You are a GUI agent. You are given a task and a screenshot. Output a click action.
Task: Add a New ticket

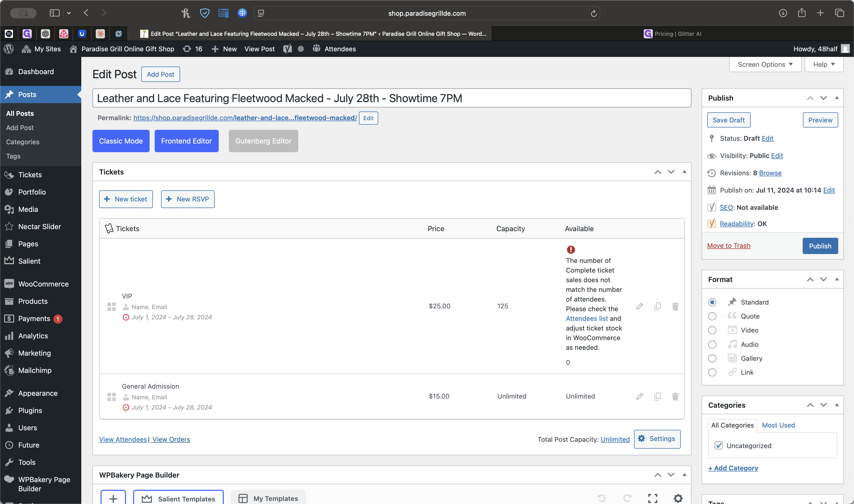click(x=126, y=199)
